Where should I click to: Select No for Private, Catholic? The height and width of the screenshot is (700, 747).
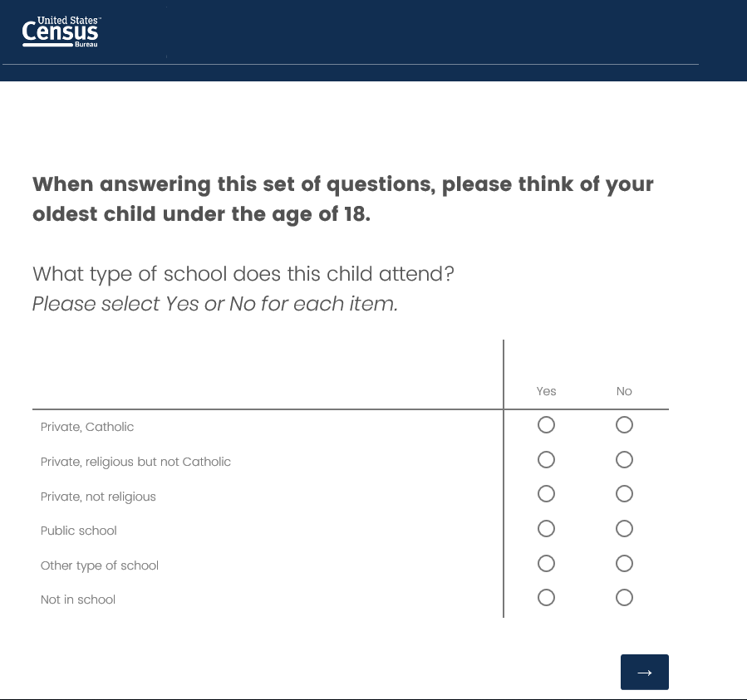point(625,425)
